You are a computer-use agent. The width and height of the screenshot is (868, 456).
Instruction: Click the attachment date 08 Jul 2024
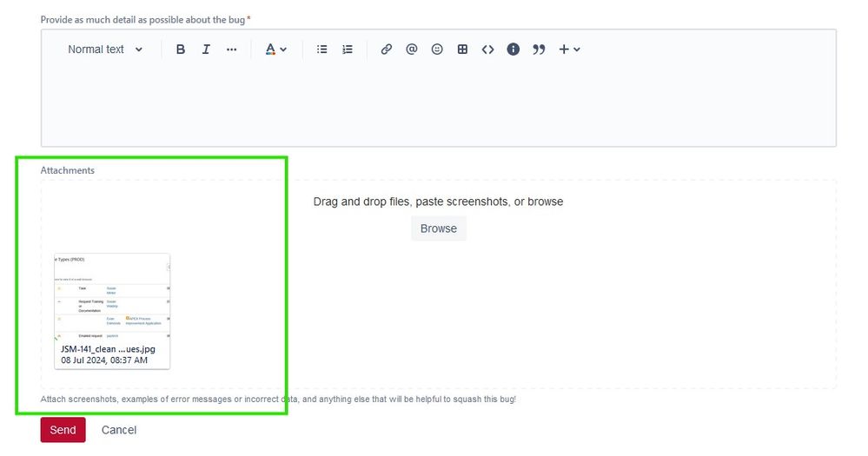(x=104, y=360)
